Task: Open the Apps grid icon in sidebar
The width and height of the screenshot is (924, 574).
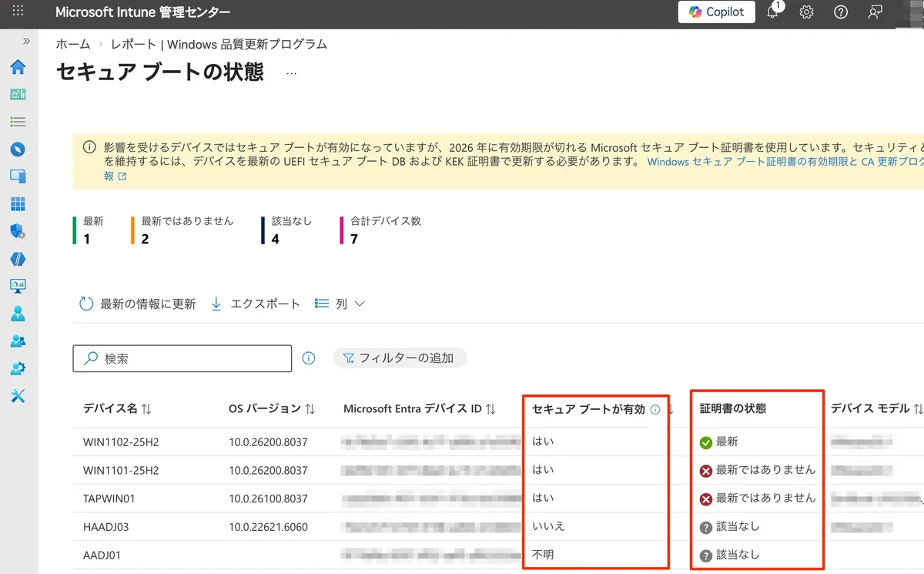Action: coord(18,204)
